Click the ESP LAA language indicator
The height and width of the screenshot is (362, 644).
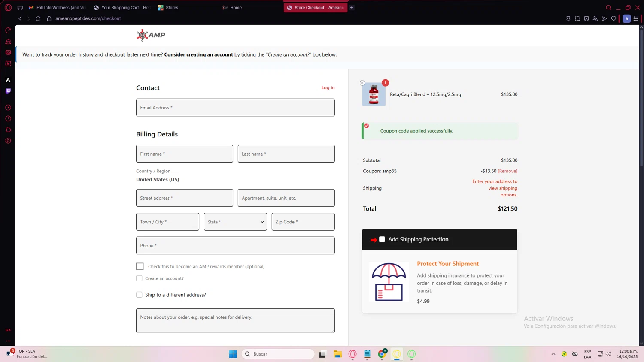pyautogui.click(x=588, y=354)
